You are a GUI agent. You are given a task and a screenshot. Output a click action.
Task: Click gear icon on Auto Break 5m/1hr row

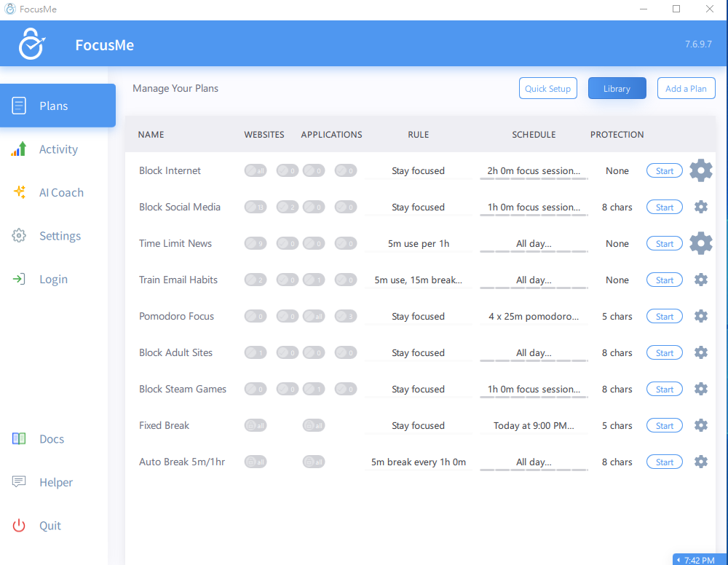[x=700, y=462]
